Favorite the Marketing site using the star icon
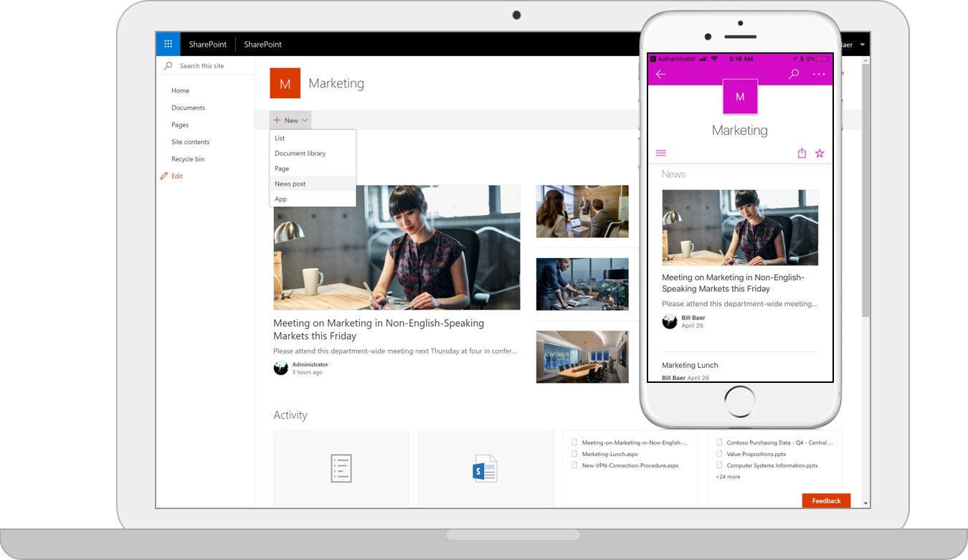The width and height of the screenshot is (968, 560). pyautogui.click(x=820, y=153)
